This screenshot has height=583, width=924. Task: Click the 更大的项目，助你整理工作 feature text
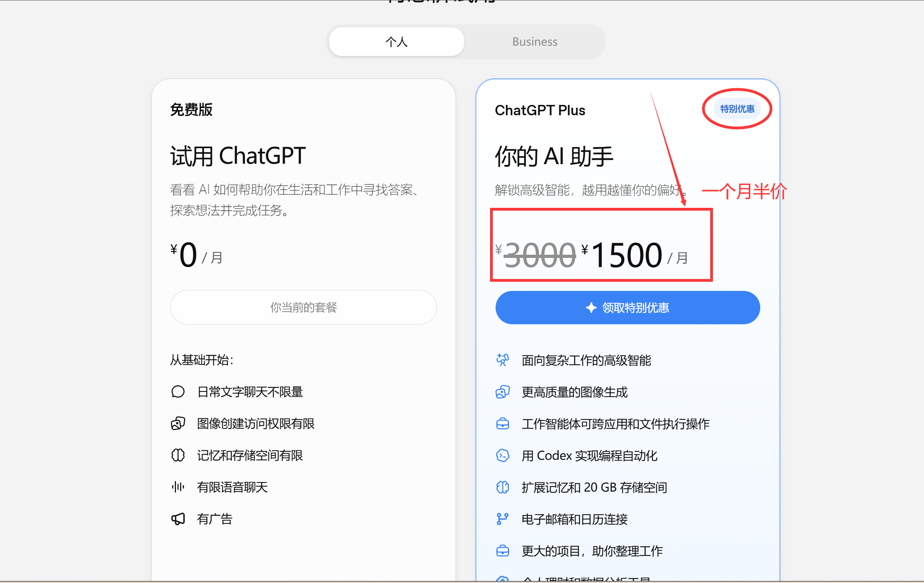(592, 551)
